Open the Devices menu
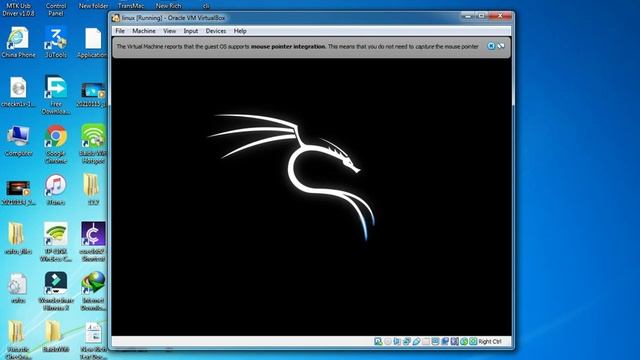This screenshot has height=360, width=640. pyautogui.click(x=216, y=31)
